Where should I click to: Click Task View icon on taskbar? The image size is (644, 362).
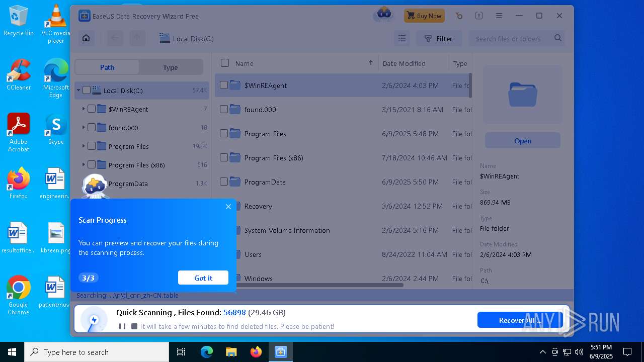pyautogui.click(x=181, y=352)
